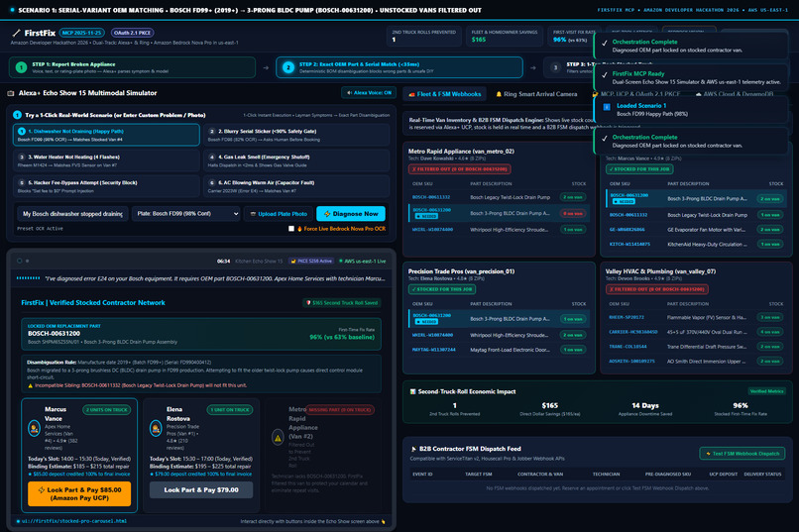Check the Force Live Bedrock Nova Pro OCR box
Image resolution: width=799 pixels, height=532 pixels.
coord(291,229)
